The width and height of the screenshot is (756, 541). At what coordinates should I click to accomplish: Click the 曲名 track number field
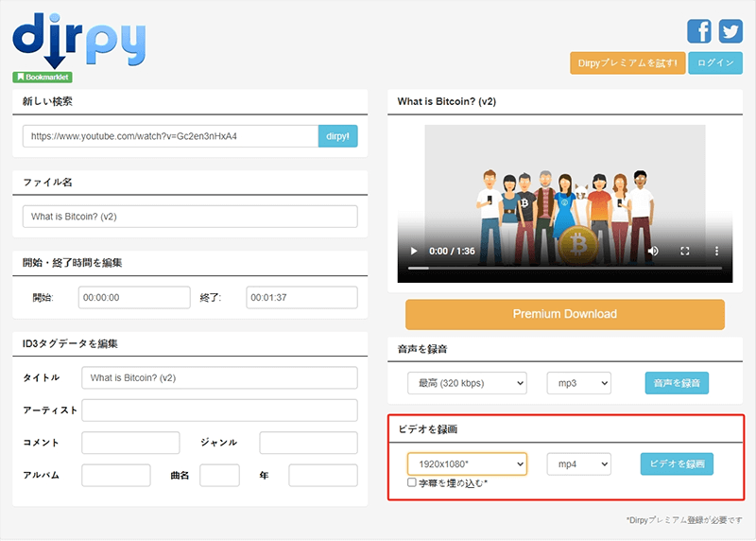point(219,476)
